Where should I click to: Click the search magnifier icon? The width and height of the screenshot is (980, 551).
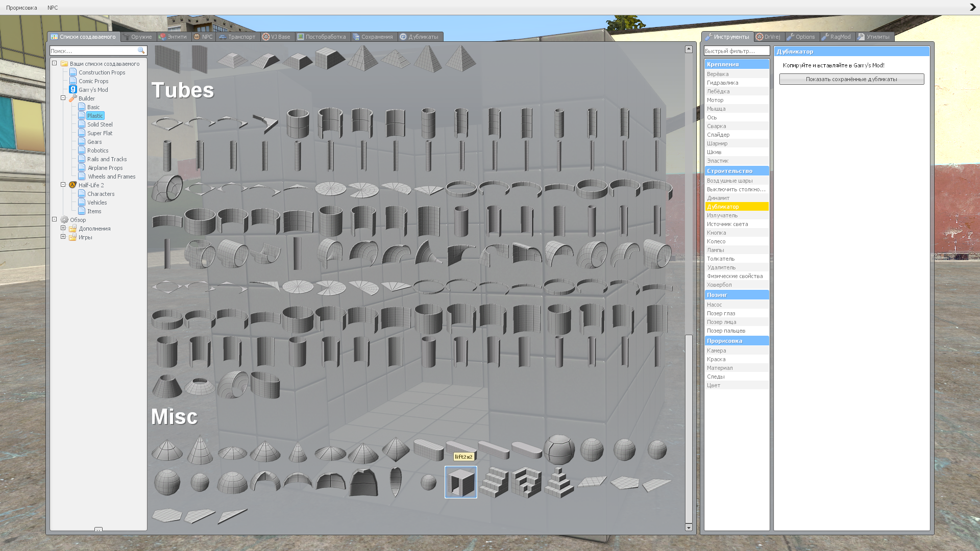[141, 51]
